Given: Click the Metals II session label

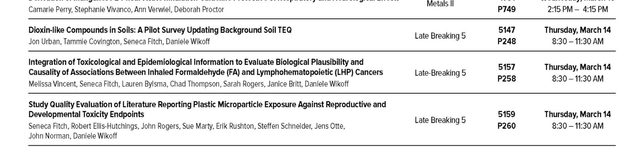Looking at the screenshot, I should 440,4.
